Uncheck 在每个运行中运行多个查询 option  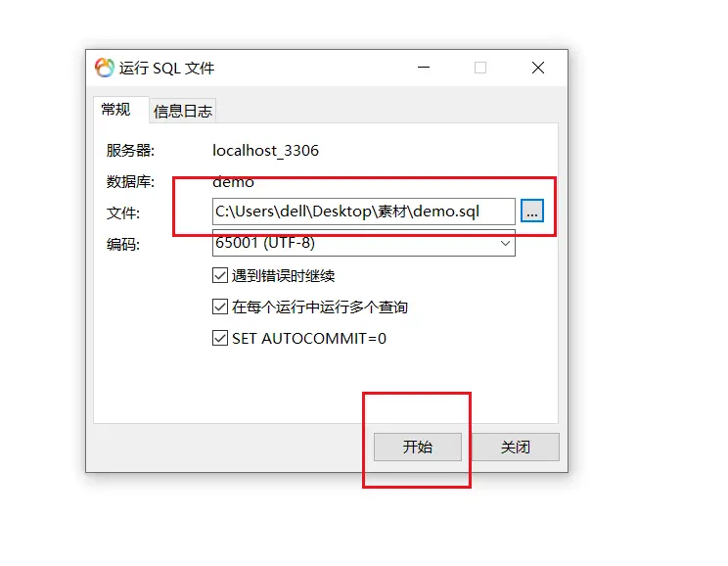point(220,307)
